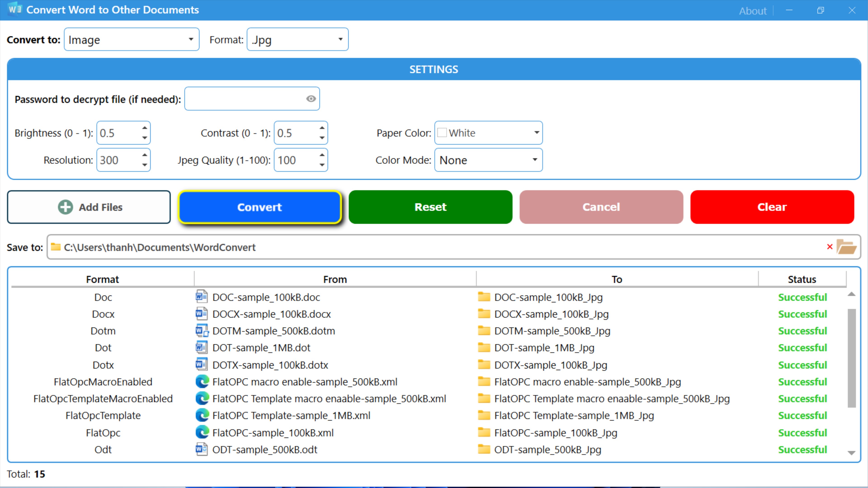Click the blue Convert button
The width and height of the screenshot is (868, 488).
(259, 207)
